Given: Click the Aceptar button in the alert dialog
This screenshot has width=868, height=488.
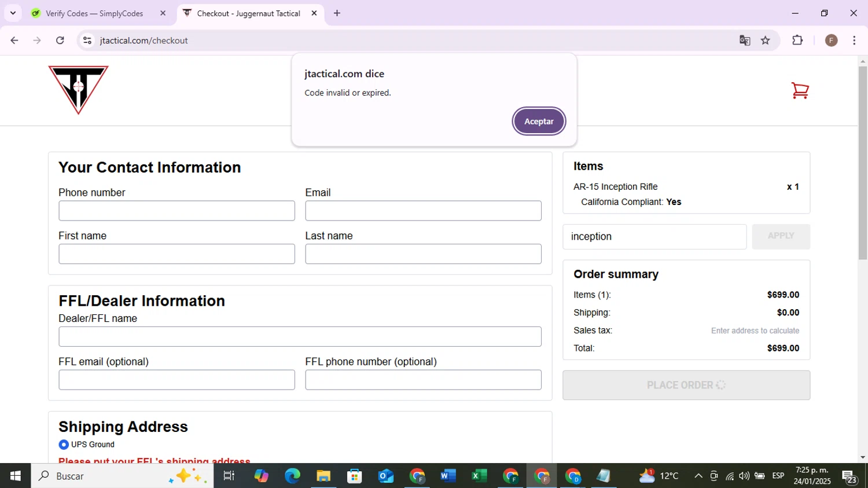Looking at the screenshot, I should [x=539, y=122].
